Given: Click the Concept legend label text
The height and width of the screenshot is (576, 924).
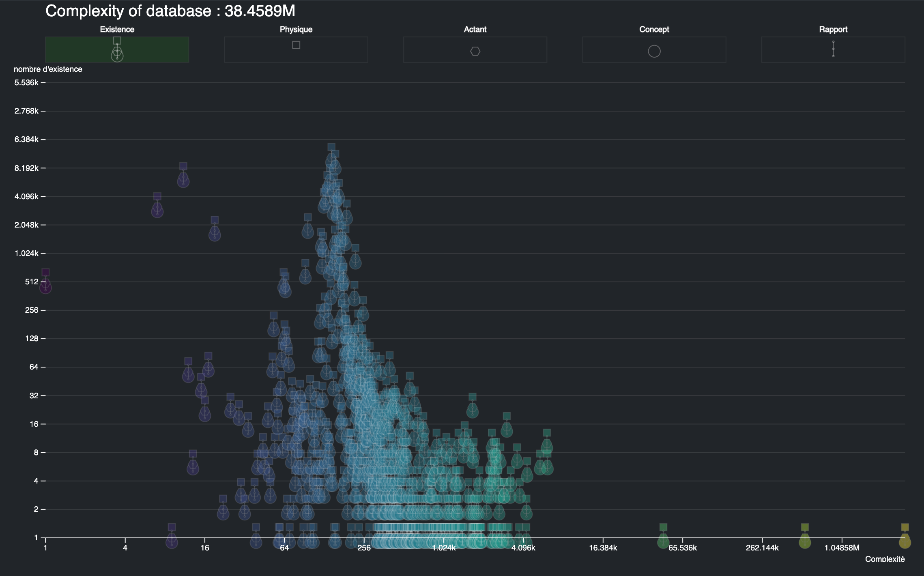Looking at the screenshot, I should pyautogui.click(x=654, y=29).
